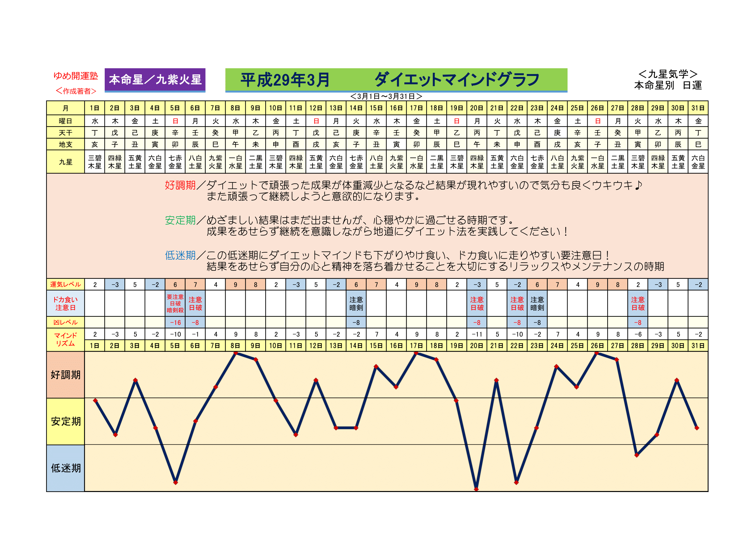Click the 14日 注意 暗剣 cell
The height and width of the screenshot is (535, 756).
tap(356, 303)
